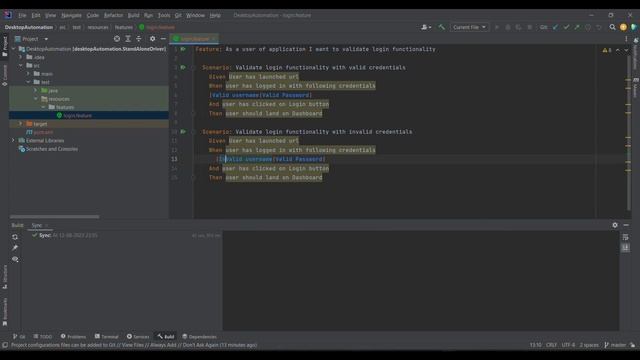The image size is (640, 360).
Task: Click the Git Show History clock icon
Action: pos(588,27)
